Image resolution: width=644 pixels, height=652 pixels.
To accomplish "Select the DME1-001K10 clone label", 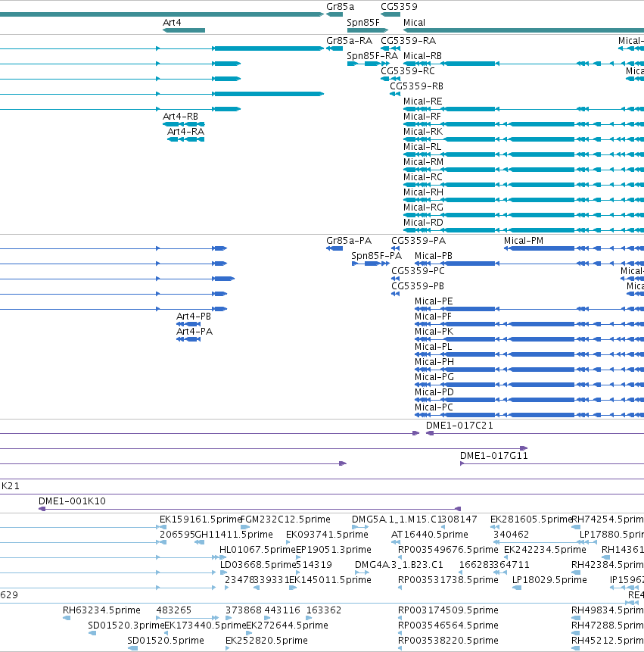I will tap(72, 501).
